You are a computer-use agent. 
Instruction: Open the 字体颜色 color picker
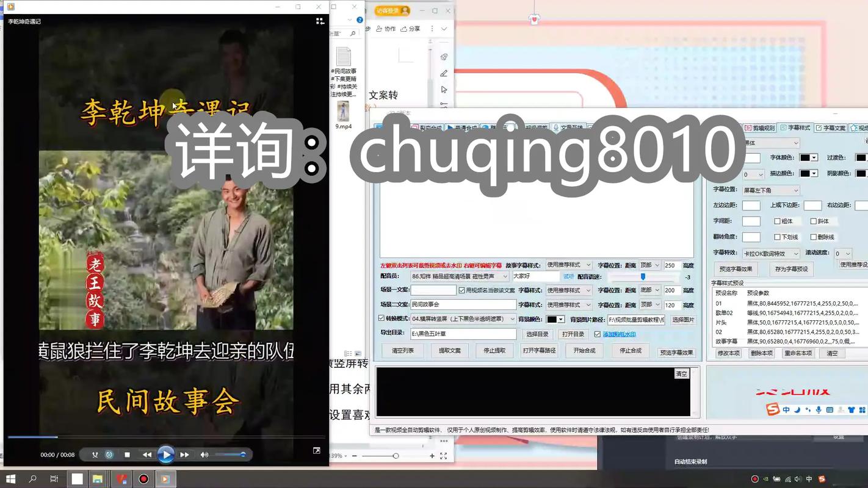(809, 157)
